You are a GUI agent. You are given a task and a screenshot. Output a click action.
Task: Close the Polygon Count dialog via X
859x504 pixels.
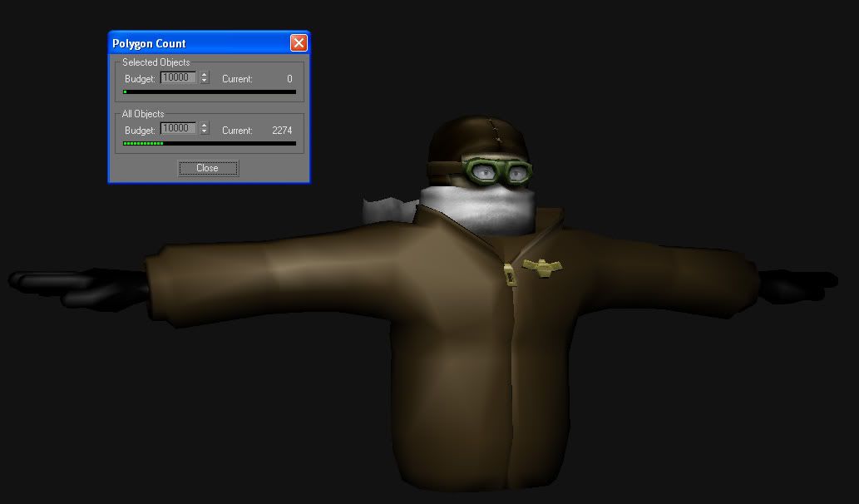299,42
